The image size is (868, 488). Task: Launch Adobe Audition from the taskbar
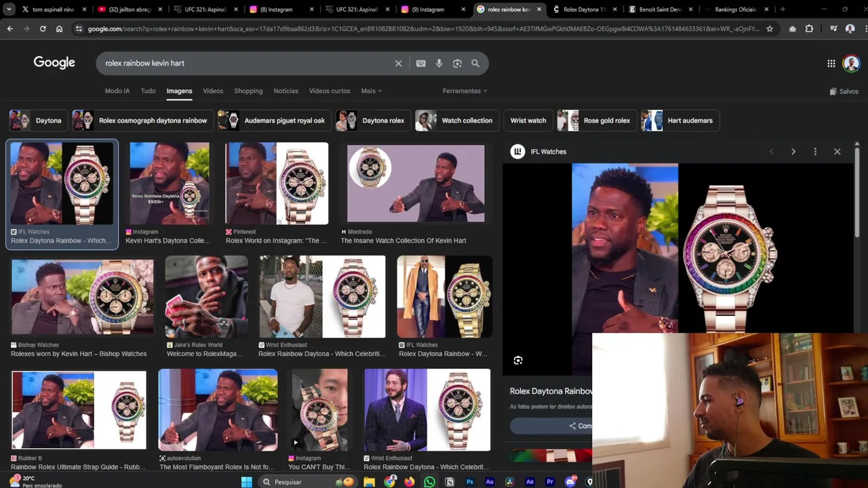[x=490, y=482]
